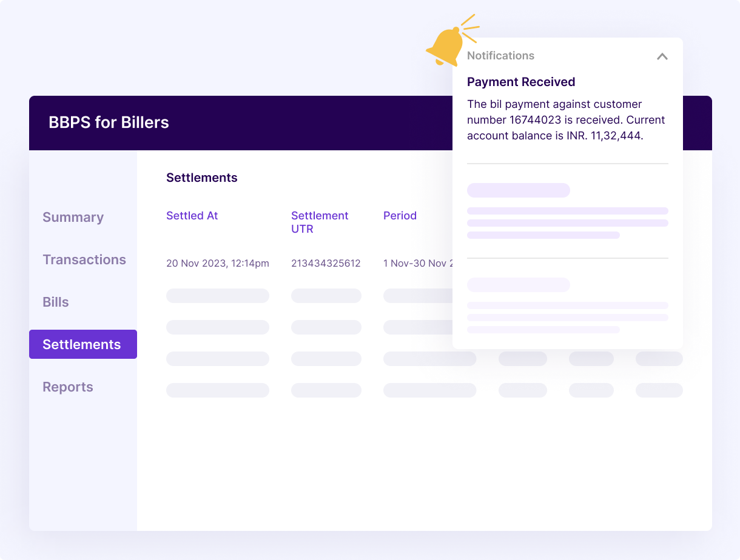Viewport: 740px width, 560px height.
Task: Click the Notifications panel header label
Action: pyautogui.click(x=500, y=56)
